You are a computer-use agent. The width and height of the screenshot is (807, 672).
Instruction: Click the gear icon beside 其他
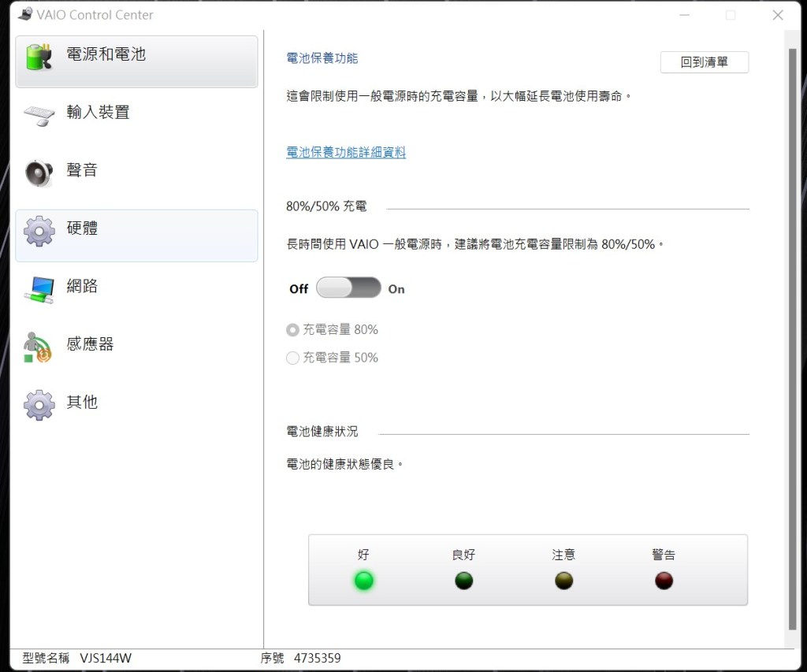pyautogui.click(x=39, y=404)
